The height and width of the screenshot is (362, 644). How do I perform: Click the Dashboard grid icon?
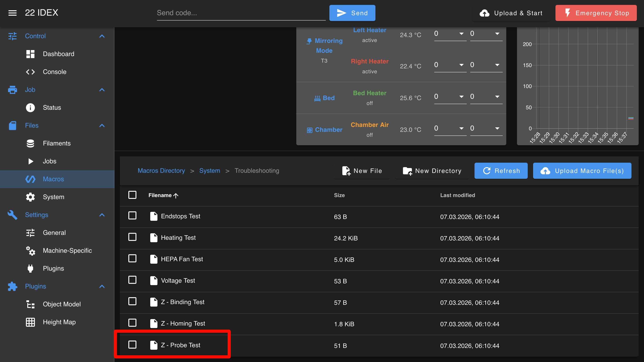click(30, 54)
